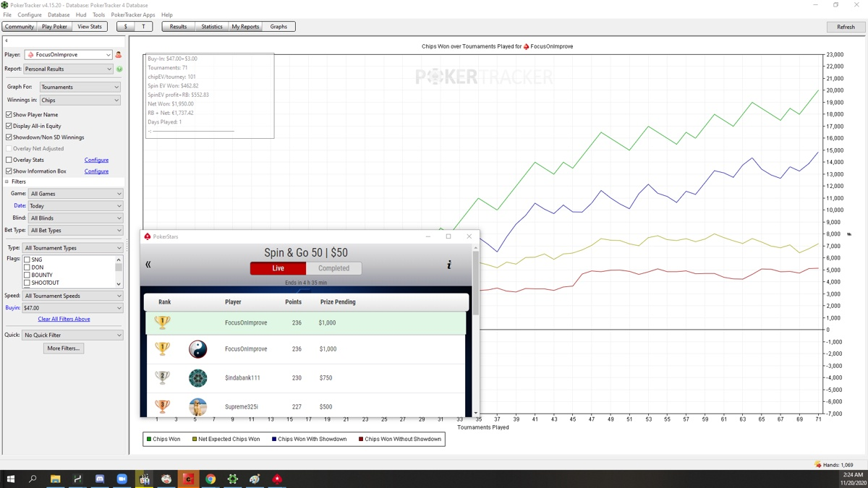The width and height of the screenshot is (868, 488).
Task: Enable Overlay Stats checkbox
Action: (9, 160)
